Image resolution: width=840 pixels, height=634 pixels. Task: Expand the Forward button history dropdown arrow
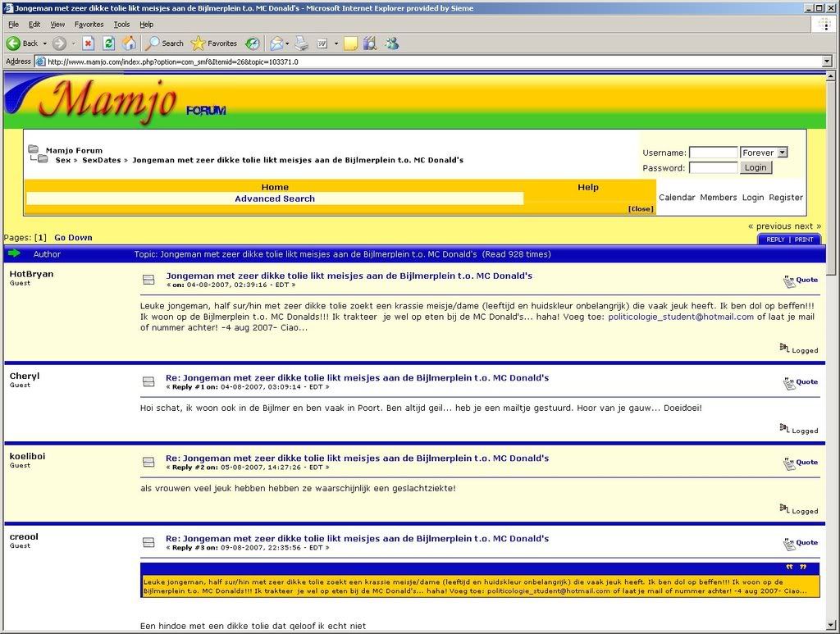point(73,43)
